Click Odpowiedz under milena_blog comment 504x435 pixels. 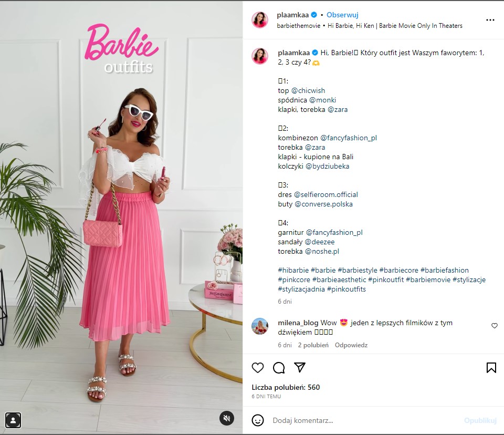351,345
